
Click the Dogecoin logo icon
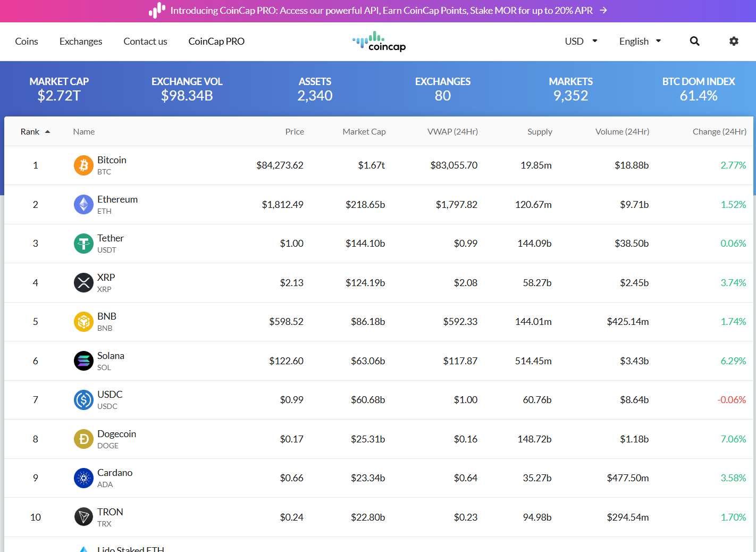[83, 439]
